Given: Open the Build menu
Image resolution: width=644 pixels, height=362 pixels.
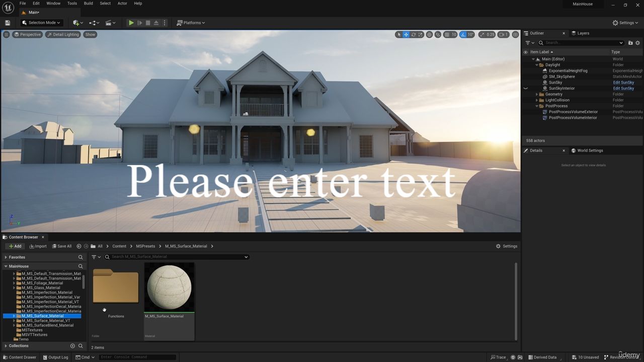Looking at the screenshot, I should 88,4.
